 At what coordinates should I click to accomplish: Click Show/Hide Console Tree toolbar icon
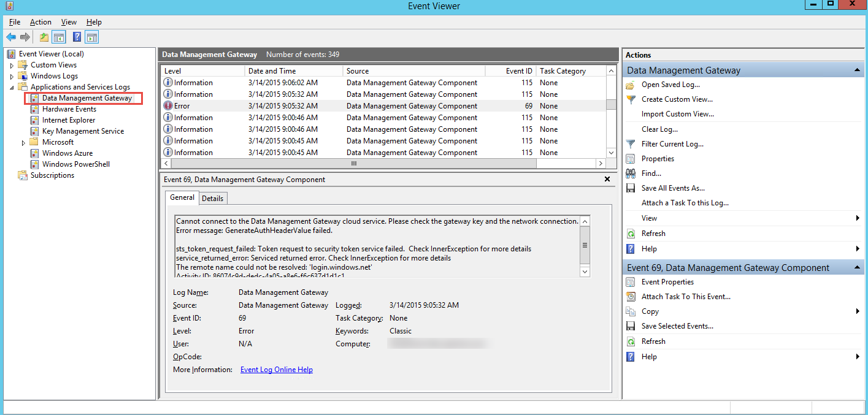[59, 37]
